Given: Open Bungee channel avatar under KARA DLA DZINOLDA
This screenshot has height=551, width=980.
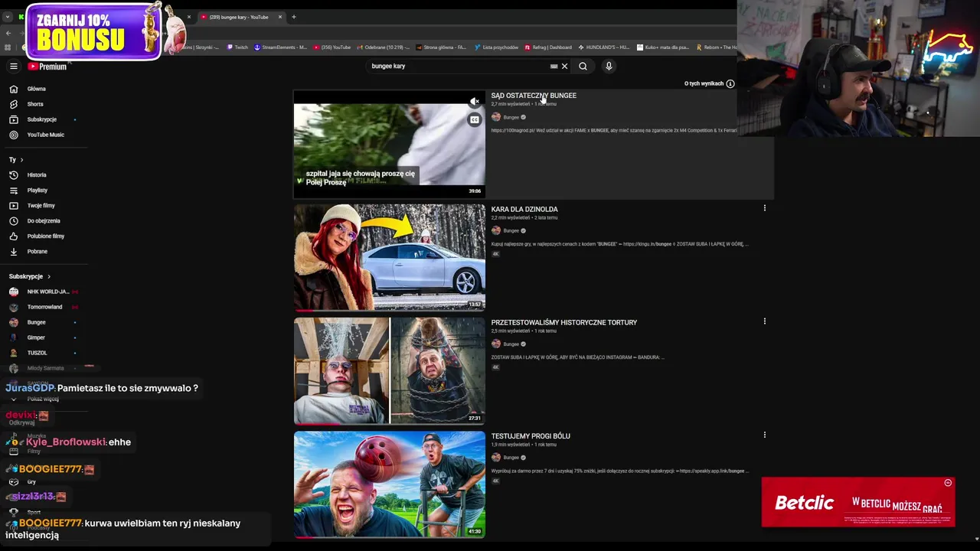Looking at the screenshot, I should (496, 230).
